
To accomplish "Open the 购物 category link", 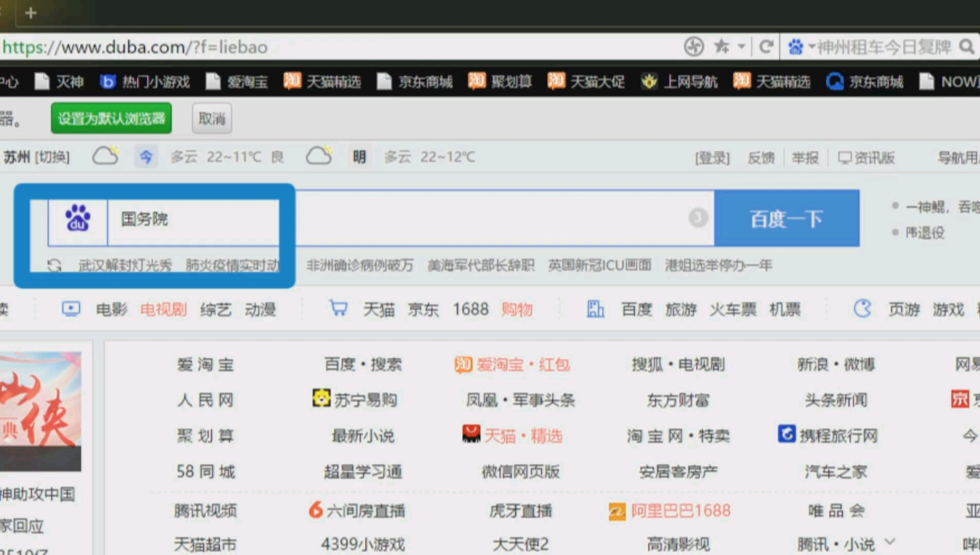I will click(517, 309).
